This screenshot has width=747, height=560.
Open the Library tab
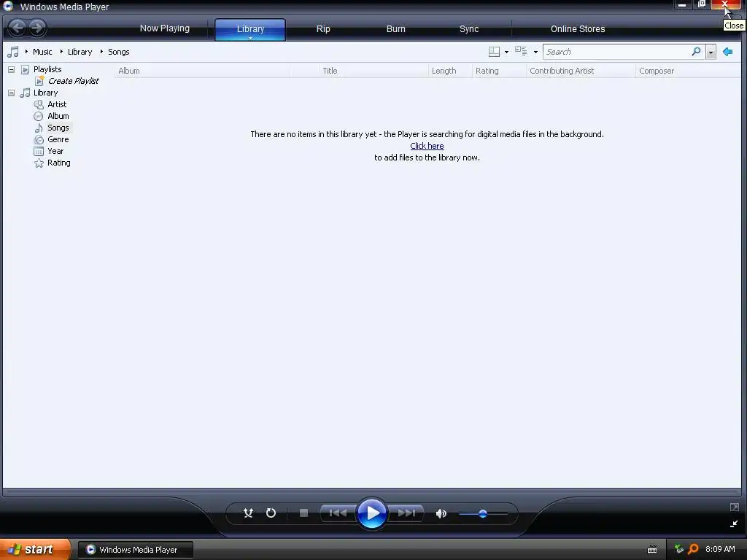[x=250, y=28]
